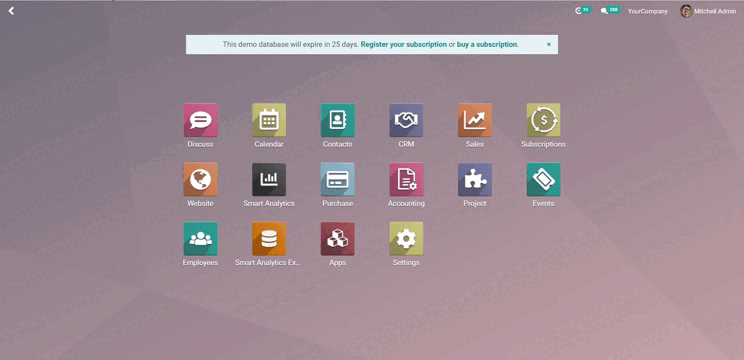
Task: Open the Project puzzle icon
Action: (x=475, y=179)
